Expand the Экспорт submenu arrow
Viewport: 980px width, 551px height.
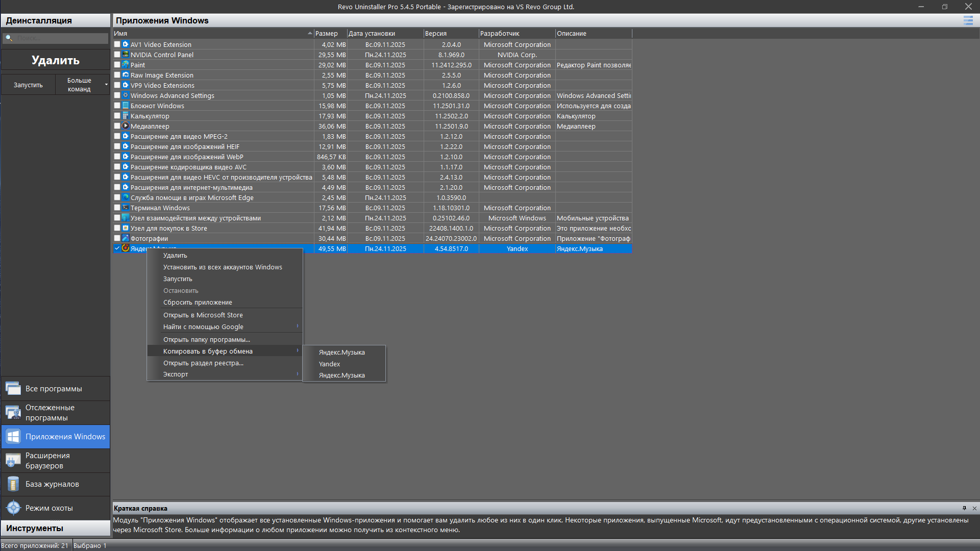pyautogui.click(x=297, y=374)
